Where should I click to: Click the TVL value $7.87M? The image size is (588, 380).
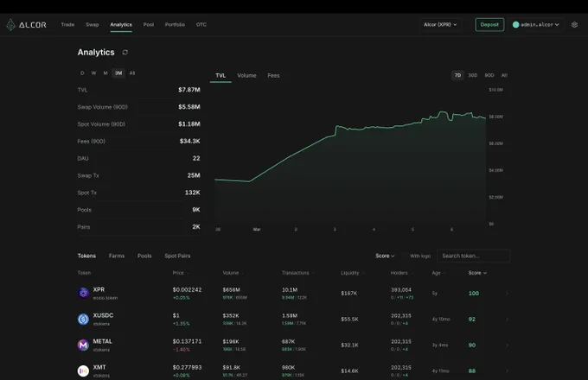click(189, 90)
